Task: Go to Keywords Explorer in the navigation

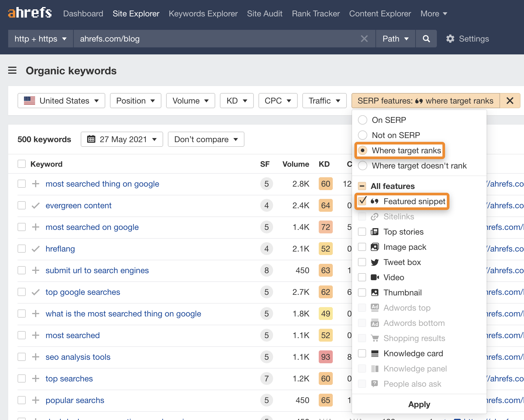Action: pos(203,13)
